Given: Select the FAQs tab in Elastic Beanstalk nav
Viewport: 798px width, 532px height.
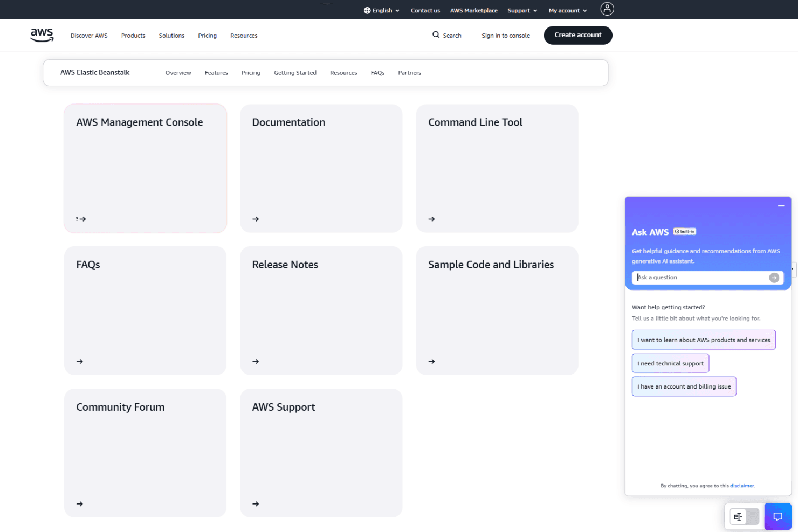Looking at the screenshot, I should (x=377, y=73).
